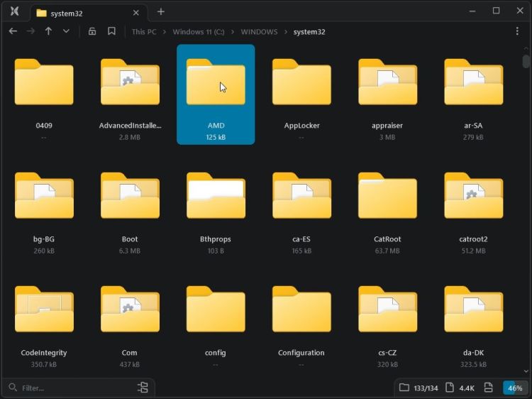Go back to the previous folder
Screen dimensions: 532x399
(x=13, y=31)
